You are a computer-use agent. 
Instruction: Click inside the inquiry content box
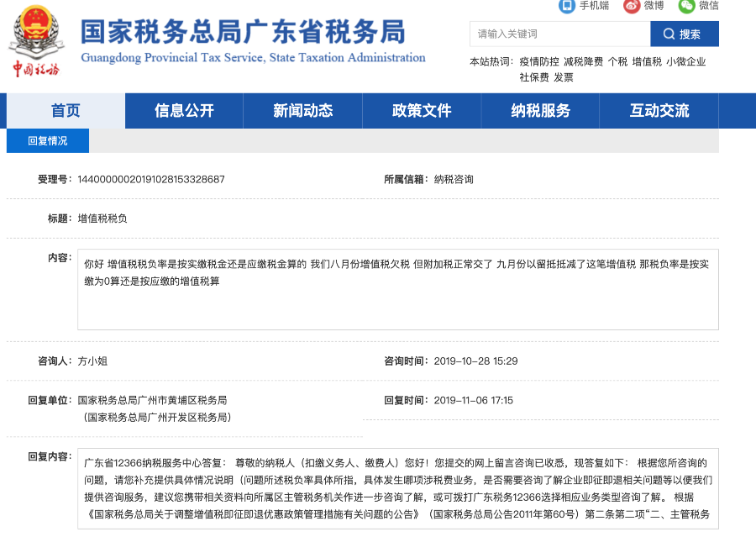tap(398, 289)
